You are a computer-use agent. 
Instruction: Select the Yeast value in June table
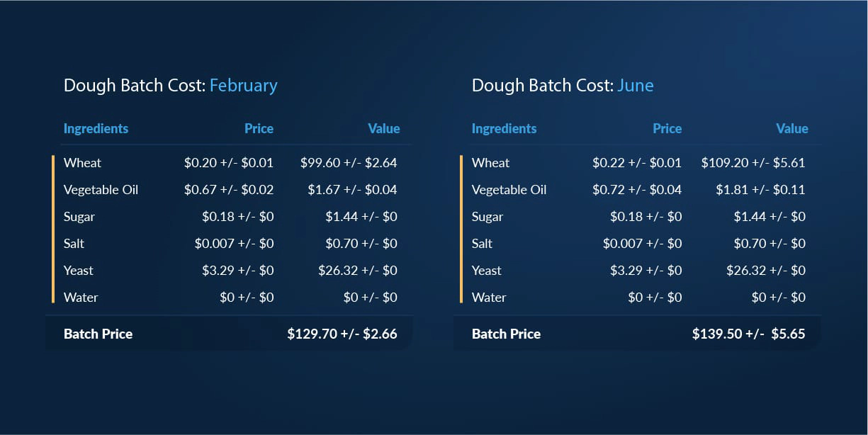(765, 271)
